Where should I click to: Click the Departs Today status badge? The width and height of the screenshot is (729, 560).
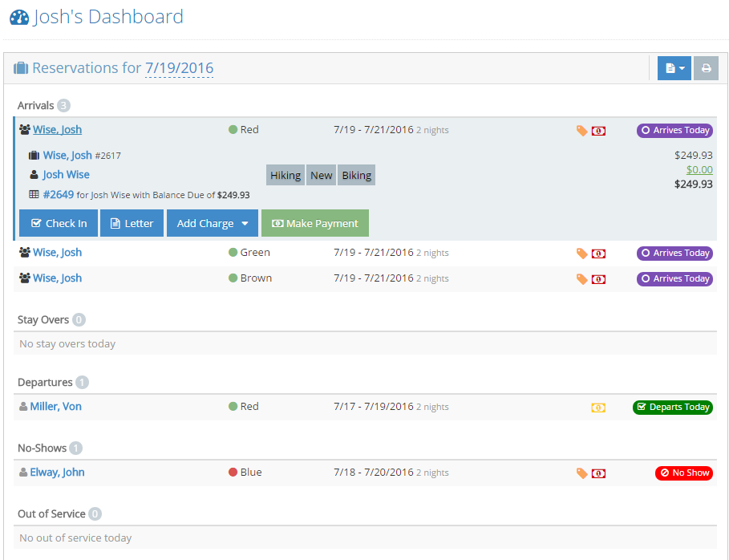coord(673,407)
